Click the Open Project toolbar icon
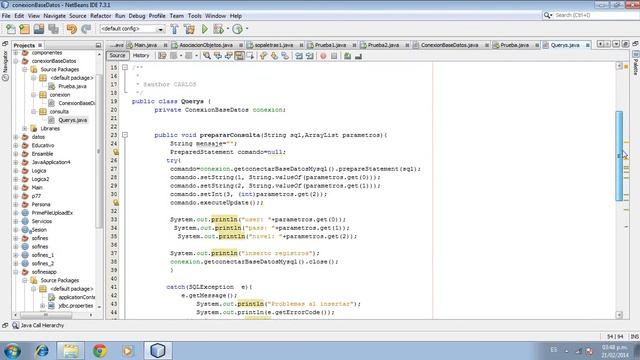Screen dimensions: 640x360 (x=39, y=29)
